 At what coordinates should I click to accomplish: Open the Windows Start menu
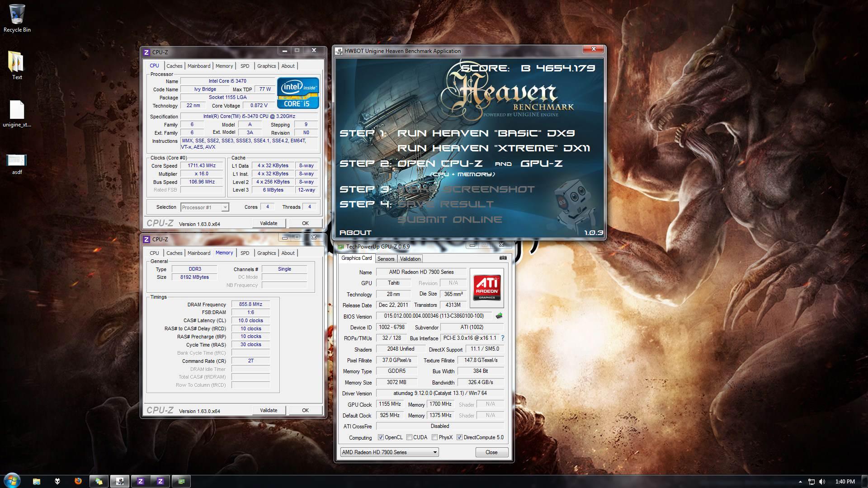click(12, 481)
